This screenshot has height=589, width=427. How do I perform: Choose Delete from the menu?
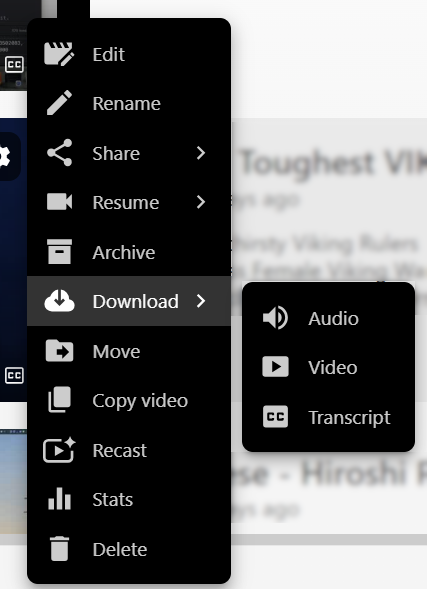[129, 549]
